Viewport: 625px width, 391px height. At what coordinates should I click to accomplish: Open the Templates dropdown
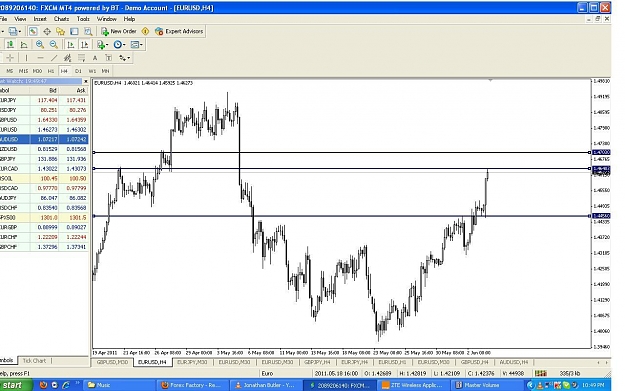[x=136, y=45]
